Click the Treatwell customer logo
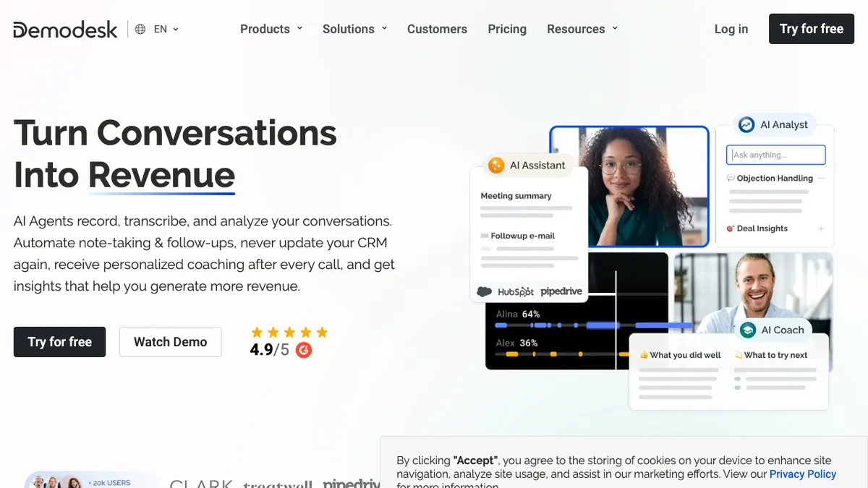Image resolution: width=868 pixels, height=488 pixels. pos(278,484)
